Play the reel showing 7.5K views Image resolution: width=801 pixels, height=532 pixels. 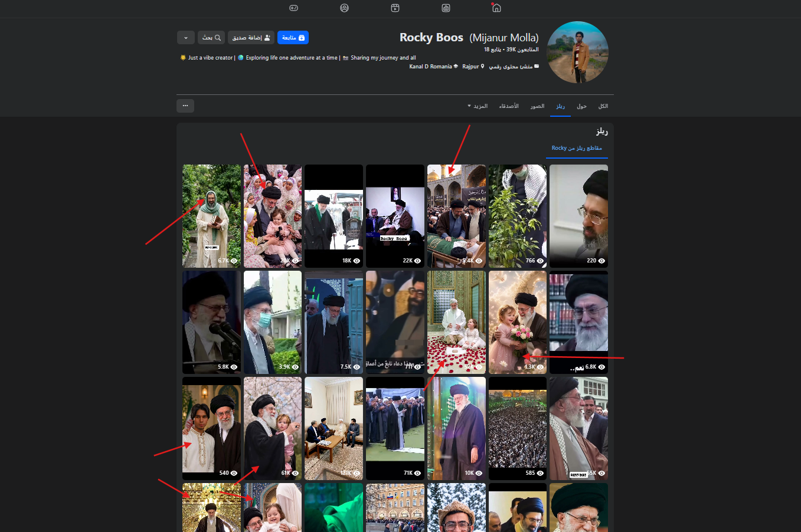pyautogui.click(x=334, y=322)
